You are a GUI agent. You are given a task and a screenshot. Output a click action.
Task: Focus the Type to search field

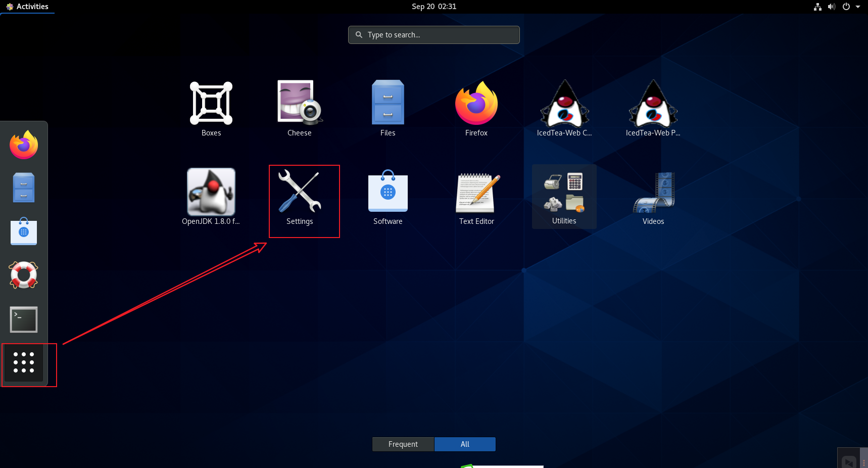click(x=434, y=35)
